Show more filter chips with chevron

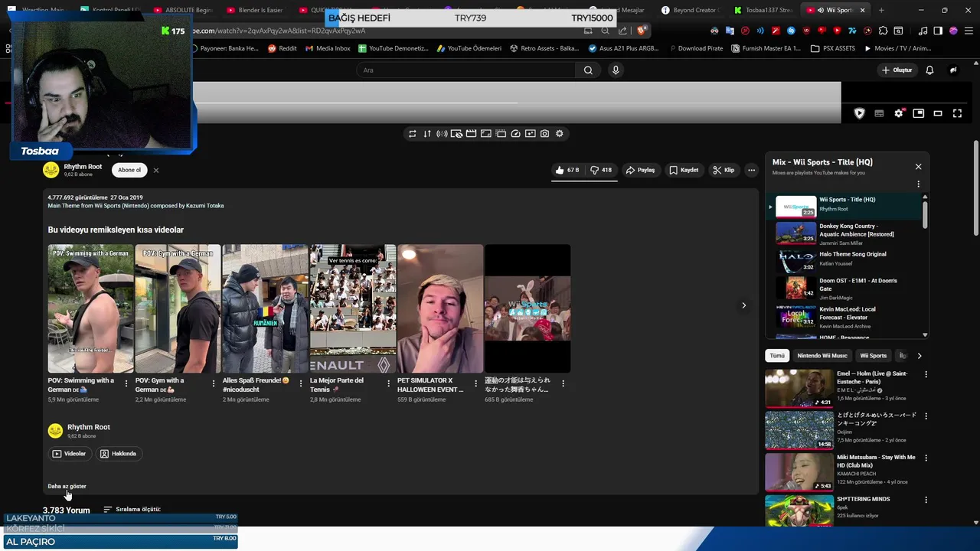920,356
